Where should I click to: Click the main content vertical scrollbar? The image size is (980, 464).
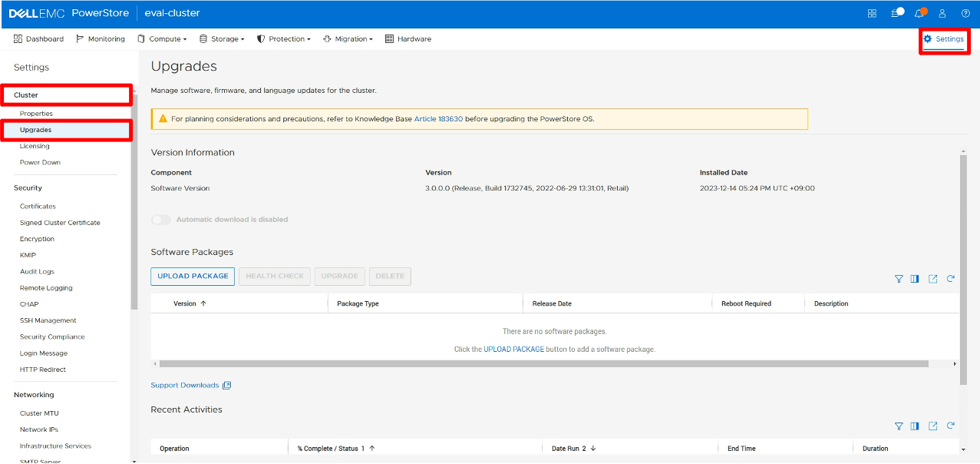tap(963, 269)
